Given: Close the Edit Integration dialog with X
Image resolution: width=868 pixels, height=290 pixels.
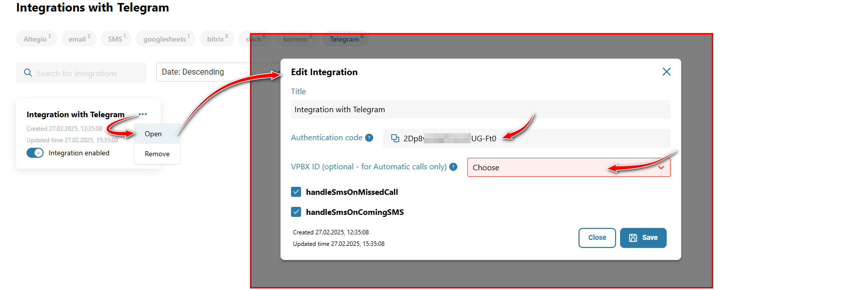Looking at the screenshot, I should pyautogui.click(x=666, y=72).
